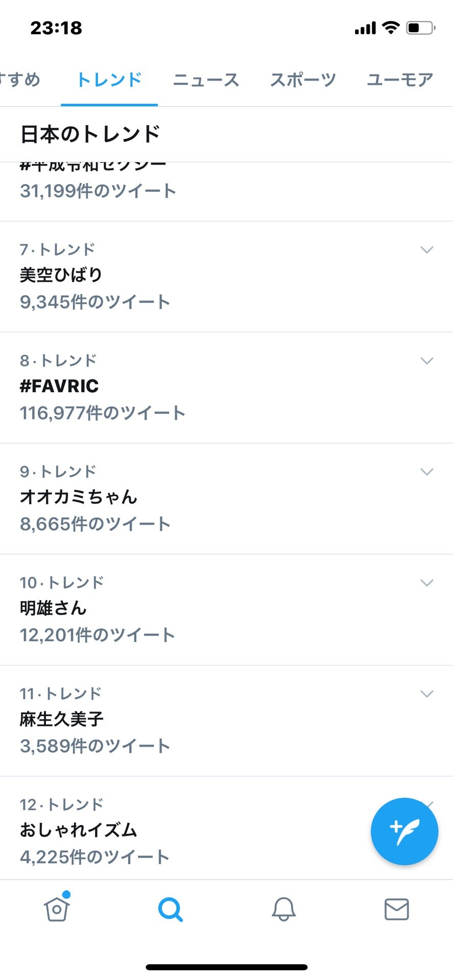453x980 pixels.
Task: Open chevron menu for 明雄さん trend
Action: click(426, 583)
